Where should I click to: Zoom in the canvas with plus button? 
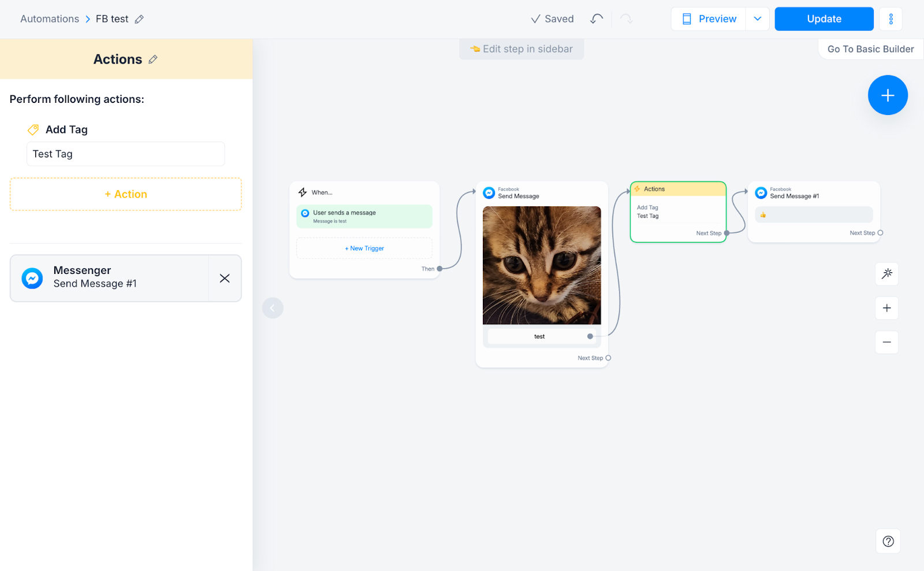tap(887, 308)
